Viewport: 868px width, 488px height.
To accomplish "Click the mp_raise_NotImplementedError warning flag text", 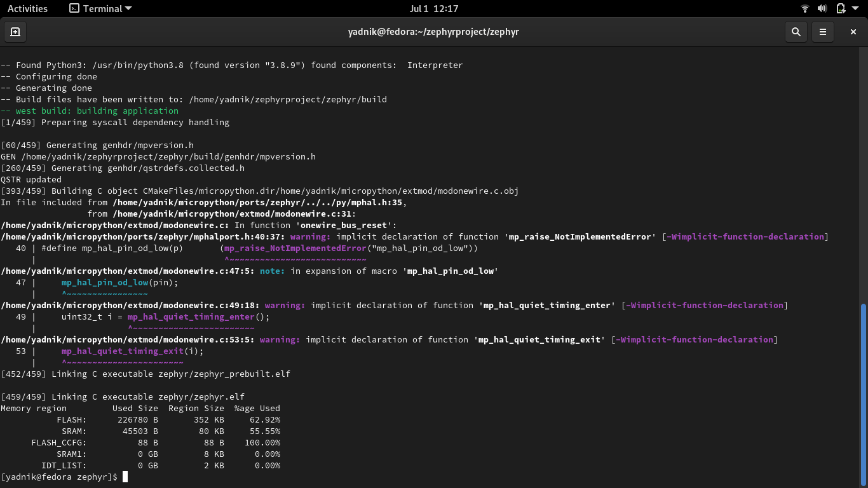I will pos(745,236).
